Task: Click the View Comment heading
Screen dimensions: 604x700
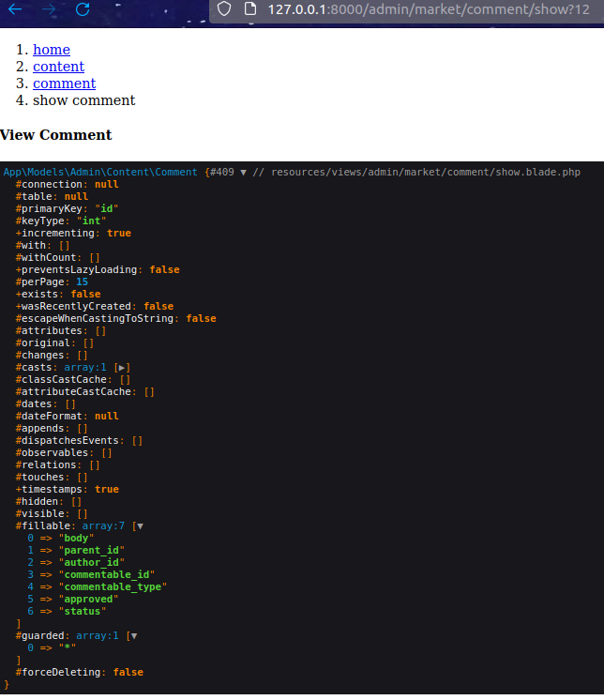Action: [56, 135]
